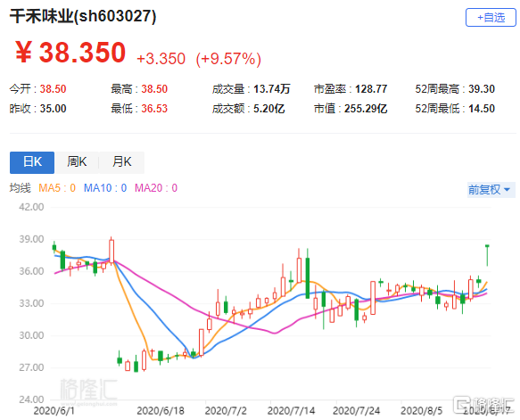Select the 成交量 volume 13.74万
The image size is (520, 420).
tap(272, 89)
